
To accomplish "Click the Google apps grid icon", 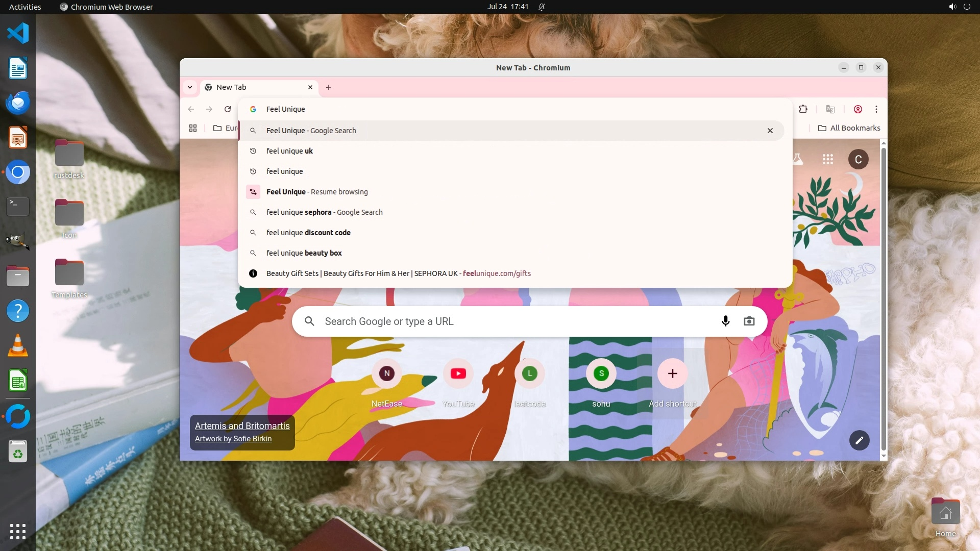I will (x=827, y=160).
